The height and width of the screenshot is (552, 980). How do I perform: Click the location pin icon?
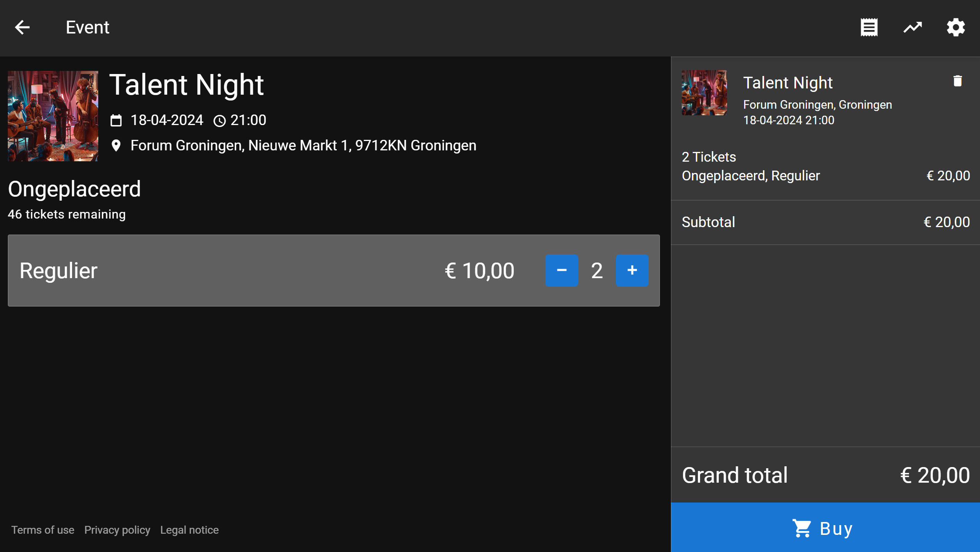[116, 145]
